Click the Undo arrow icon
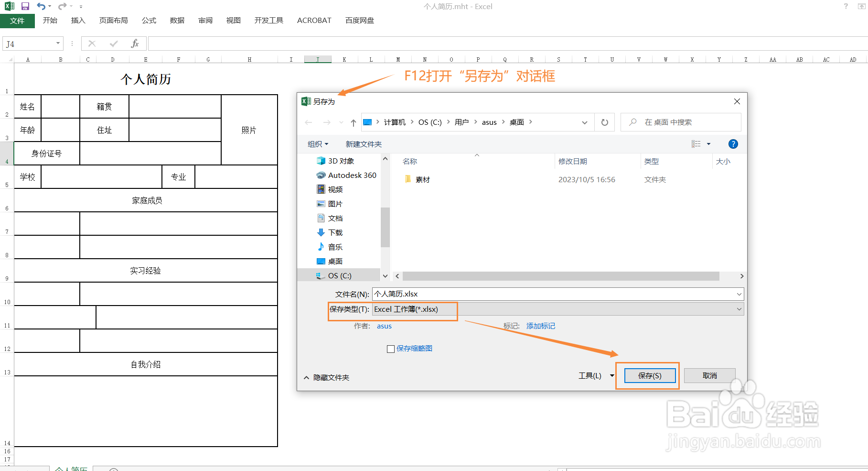This screenshot has width=868, height=471. [x=40, y=6]
